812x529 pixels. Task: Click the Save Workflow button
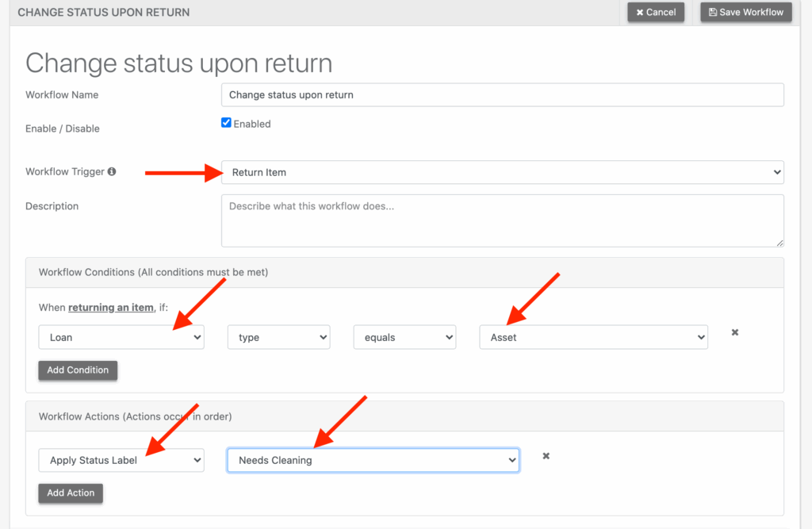pos(745,12)
